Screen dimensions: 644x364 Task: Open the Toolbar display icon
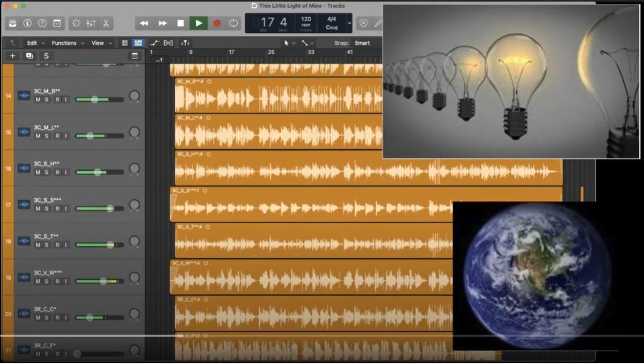click(57, 23)
